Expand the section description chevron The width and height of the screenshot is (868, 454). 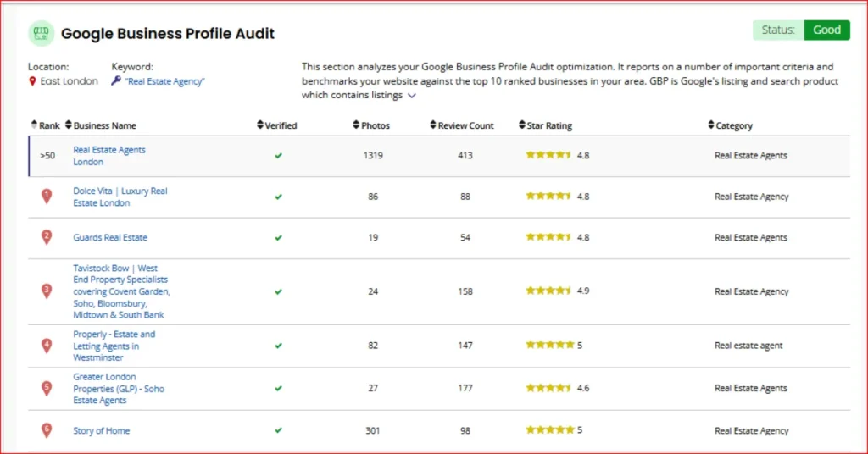tap(412, 96)
